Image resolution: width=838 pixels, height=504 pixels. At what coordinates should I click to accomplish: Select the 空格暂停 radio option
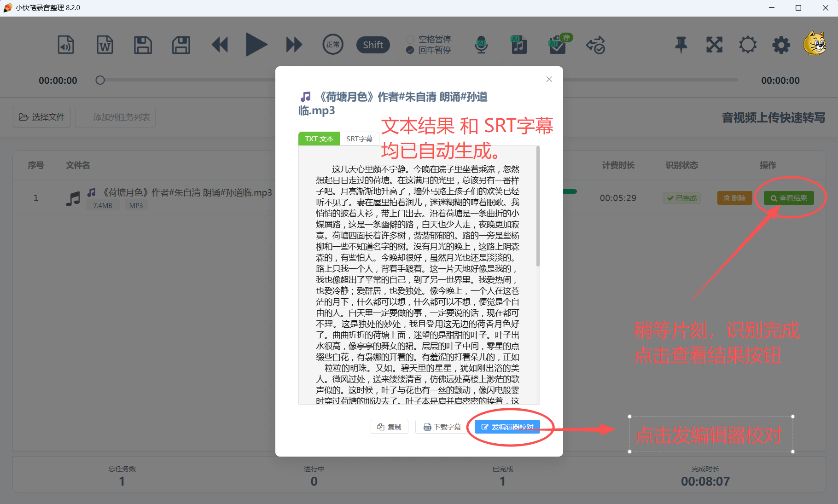coord(410,40)
